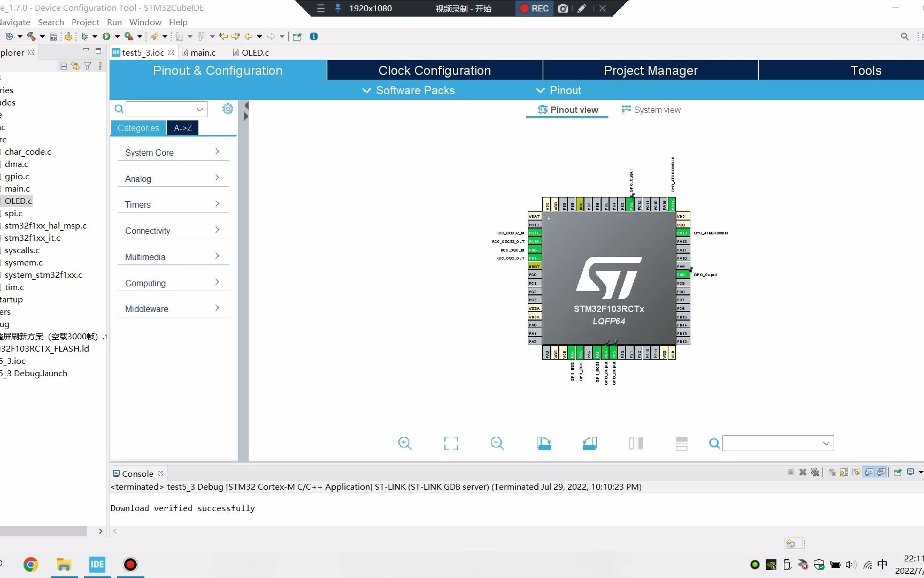
Task: Open the Project menu
Action: pyautogui.click(x=85, y=22)
